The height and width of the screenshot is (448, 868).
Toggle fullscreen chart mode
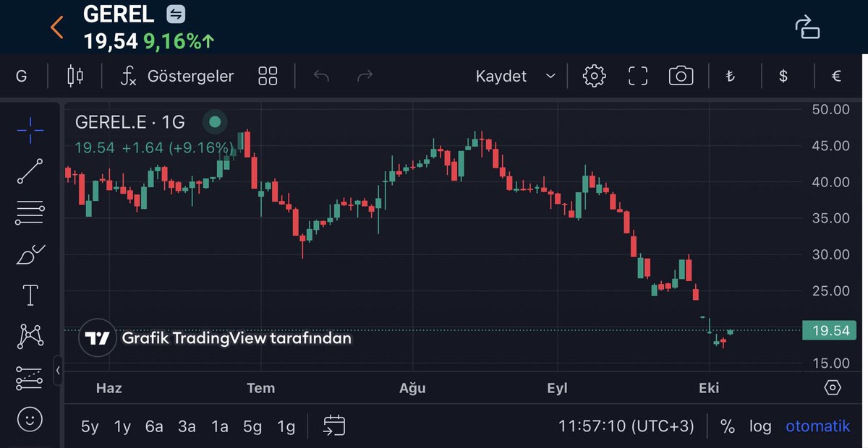[637, 76]
